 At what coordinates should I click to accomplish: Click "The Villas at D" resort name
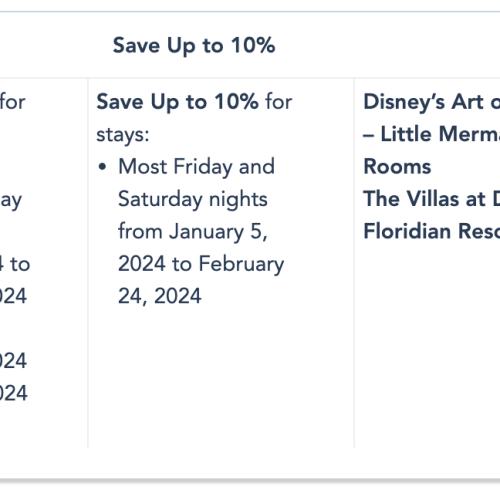432,199
